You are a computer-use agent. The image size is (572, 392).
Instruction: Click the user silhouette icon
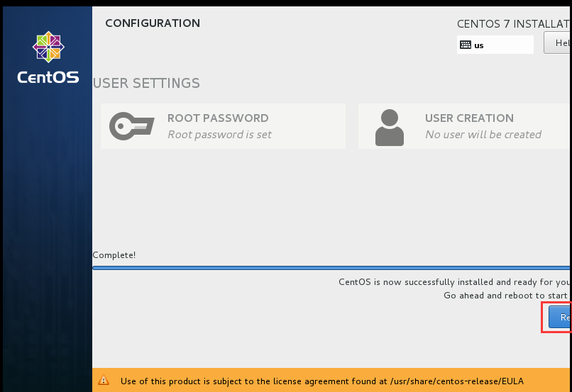[389, 127]
